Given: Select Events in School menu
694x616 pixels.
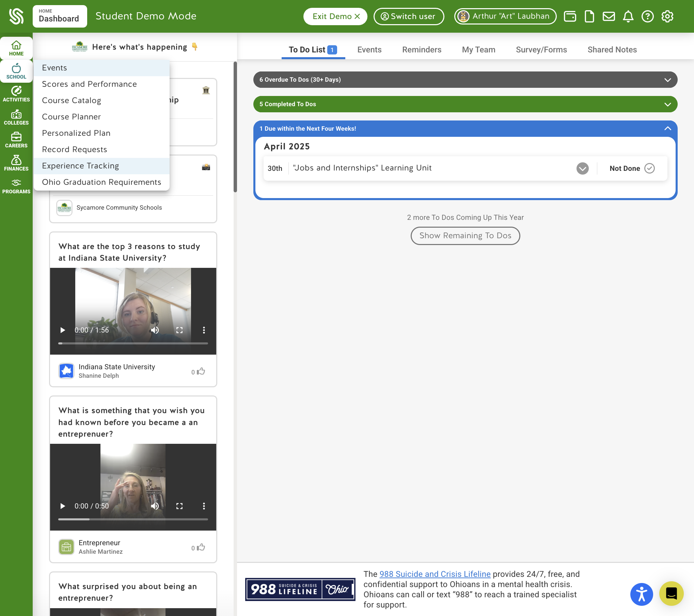Looking at the screenshot, I should pos(101,68).
